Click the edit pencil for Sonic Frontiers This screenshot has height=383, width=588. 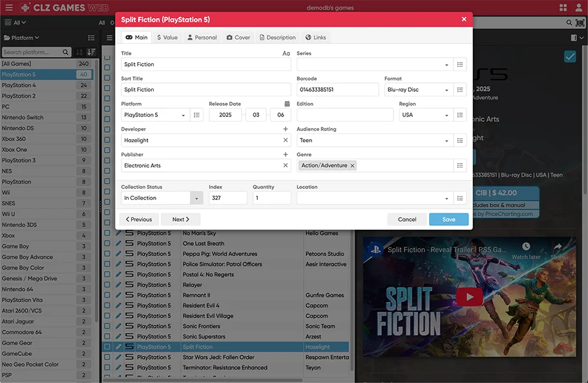coord(118,326)
